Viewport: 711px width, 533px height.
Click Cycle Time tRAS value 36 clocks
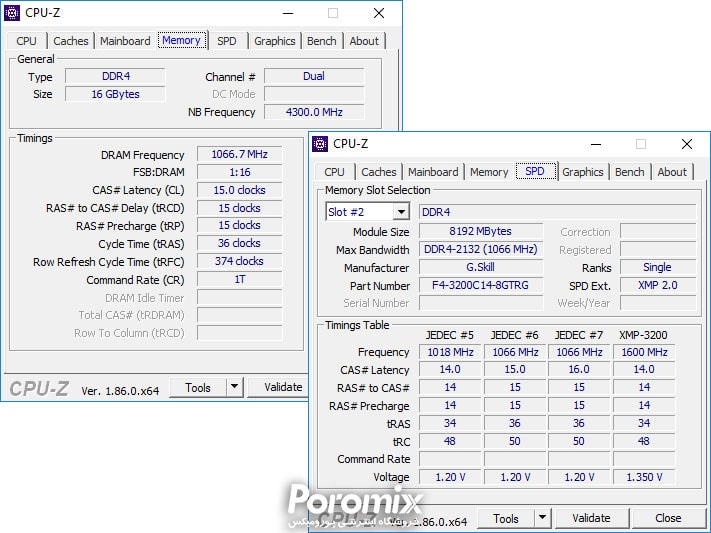tap(239, 244)
